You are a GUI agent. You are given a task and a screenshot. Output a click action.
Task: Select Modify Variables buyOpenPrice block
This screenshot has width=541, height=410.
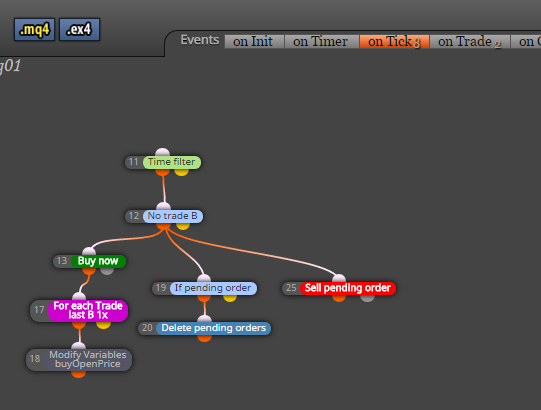[88, 359]
